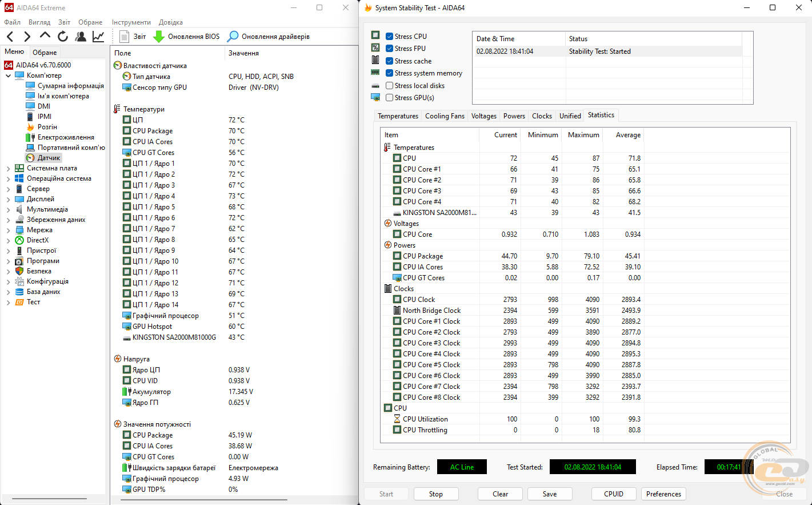Image resolution: width=812 pixels, height=505 pixels.
Task: Click the Значення column header
Action: (x=291, y=53)
